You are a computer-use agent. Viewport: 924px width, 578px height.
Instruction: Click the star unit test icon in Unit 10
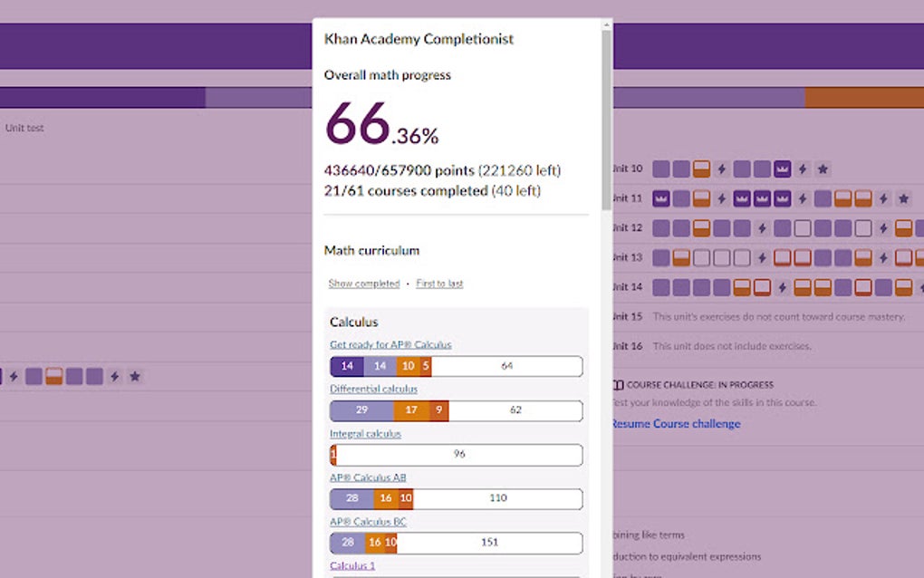823,169
